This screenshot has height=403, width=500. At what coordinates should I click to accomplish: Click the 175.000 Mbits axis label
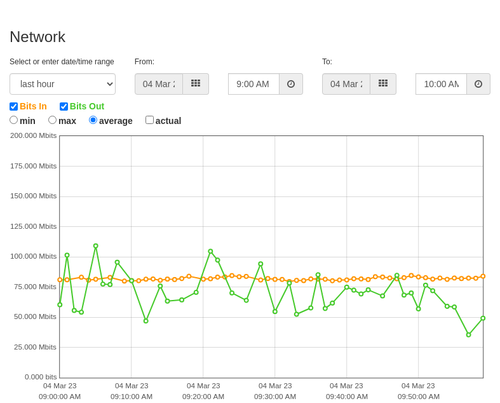click(x=33, y=166)
